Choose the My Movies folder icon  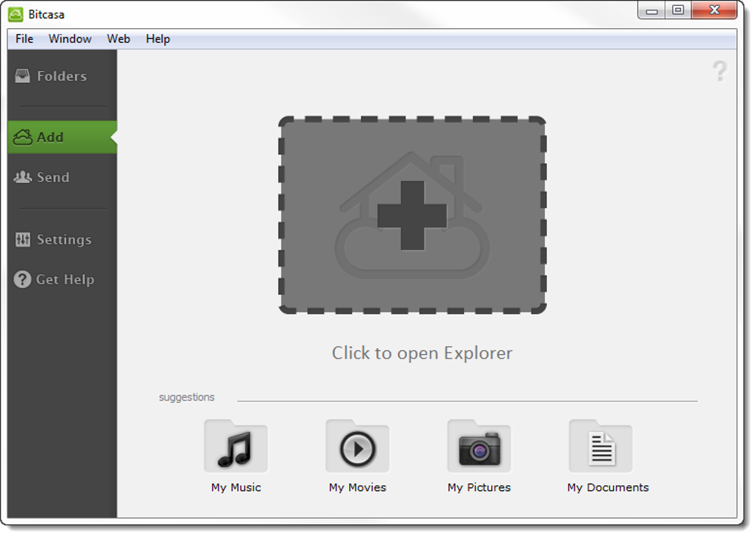pos(357,446)
